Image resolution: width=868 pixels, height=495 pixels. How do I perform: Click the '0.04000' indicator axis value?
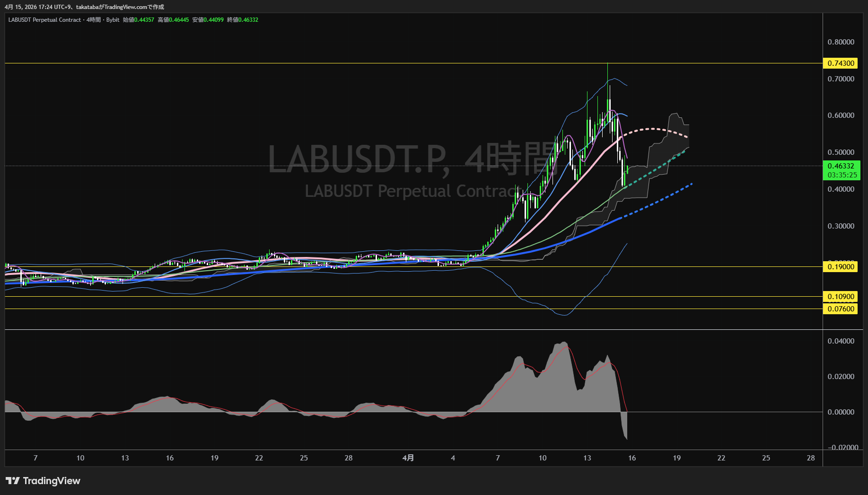[x=841, y=341]
